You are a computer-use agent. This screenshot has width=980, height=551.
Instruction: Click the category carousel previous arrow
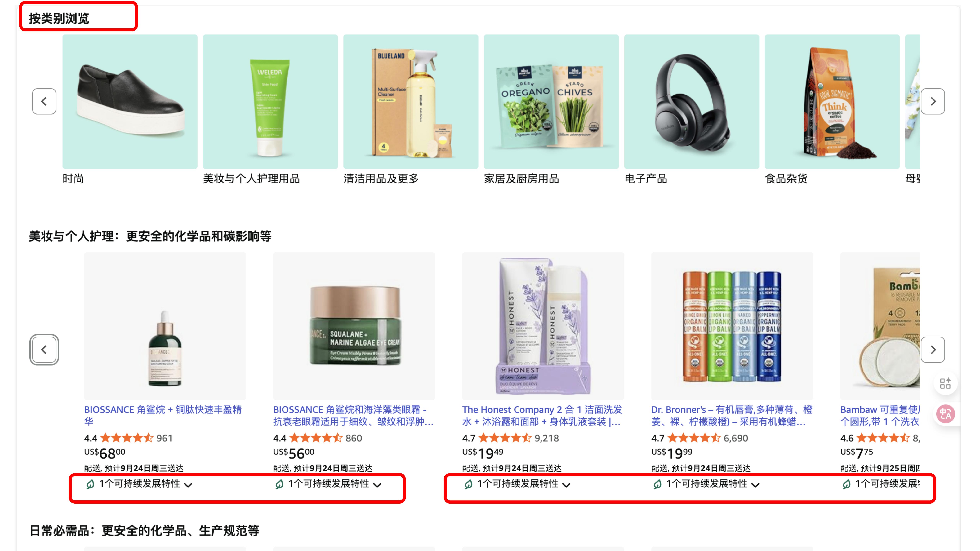pos(44,102)
